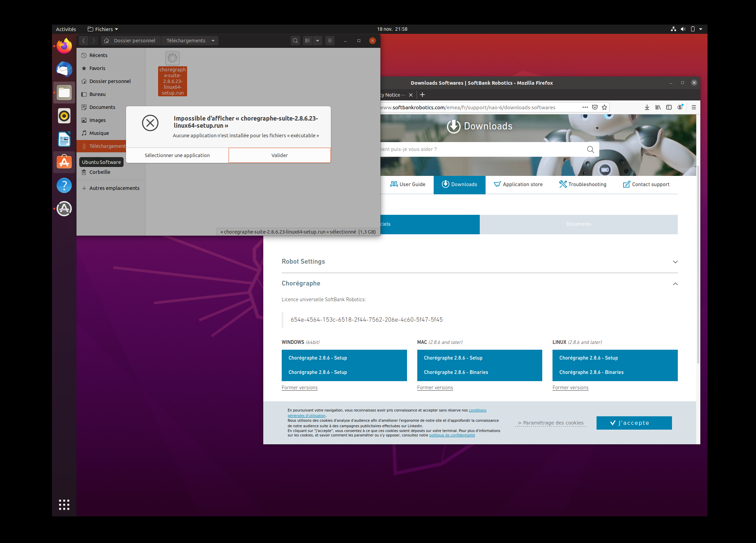Click Sélectionner une application button

(x=177, y=155)
